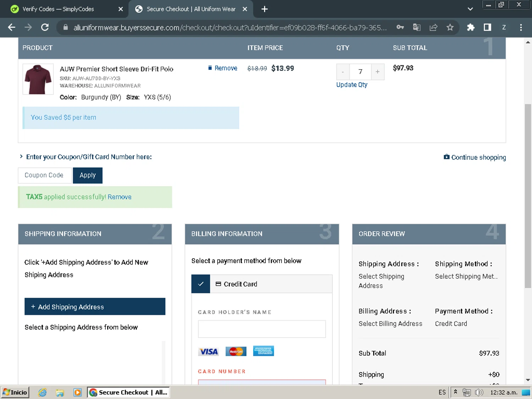Open Chrome three-dot menu

point(521,27)
